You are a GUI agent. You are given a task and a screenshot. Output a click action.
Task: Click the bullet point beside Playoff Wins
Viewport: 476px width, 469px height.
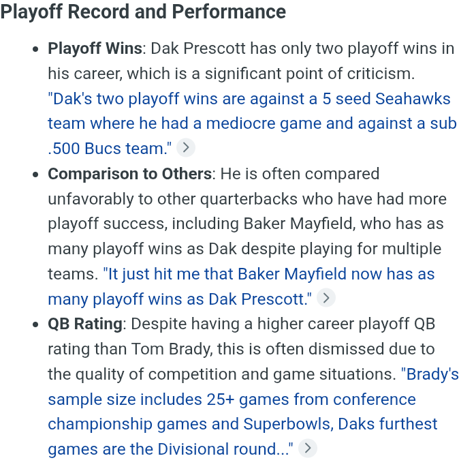(x=35, y=49)
